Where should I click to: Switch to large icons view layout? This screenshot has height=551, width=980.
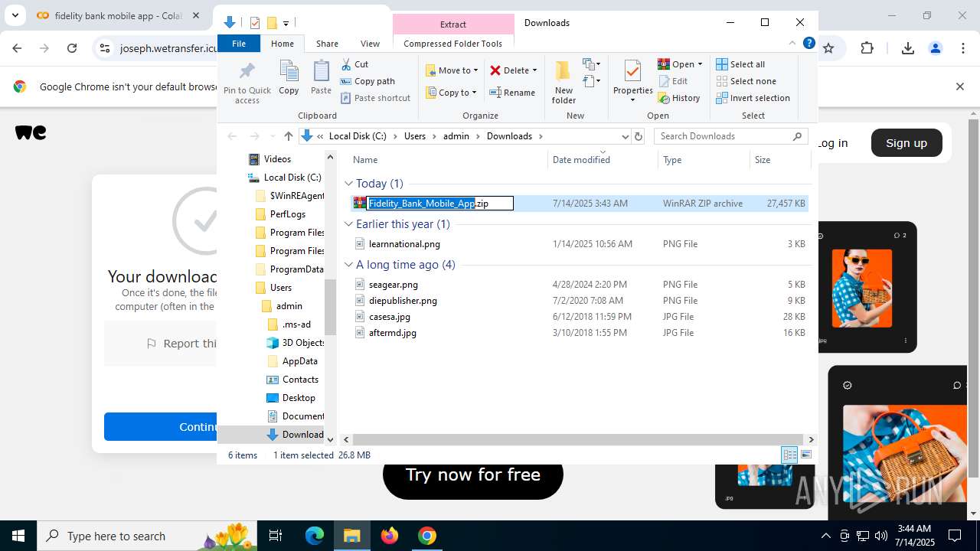tap(805, 455)
